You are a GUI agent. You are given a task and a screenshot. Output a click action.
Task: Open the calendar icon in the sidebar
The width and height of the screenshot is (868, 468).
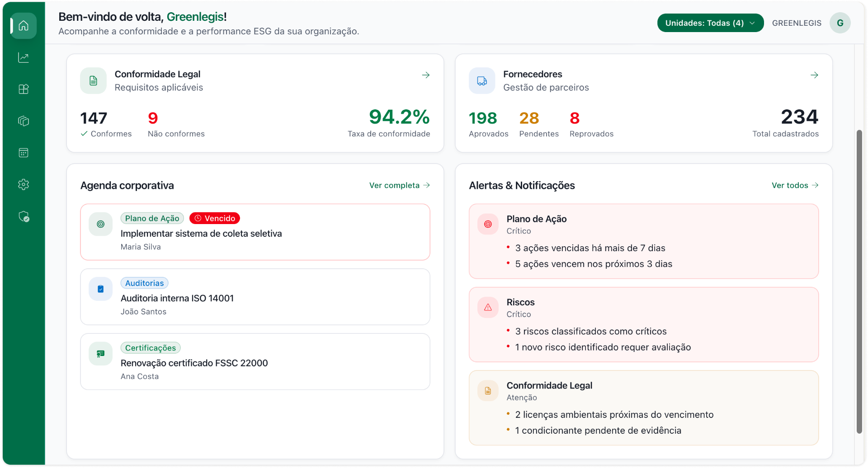point(23,152)
